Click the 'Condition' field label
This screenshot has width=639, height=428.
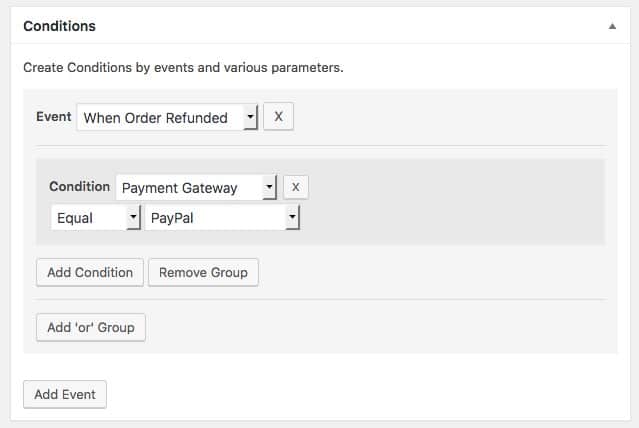(x=79, y=187)
